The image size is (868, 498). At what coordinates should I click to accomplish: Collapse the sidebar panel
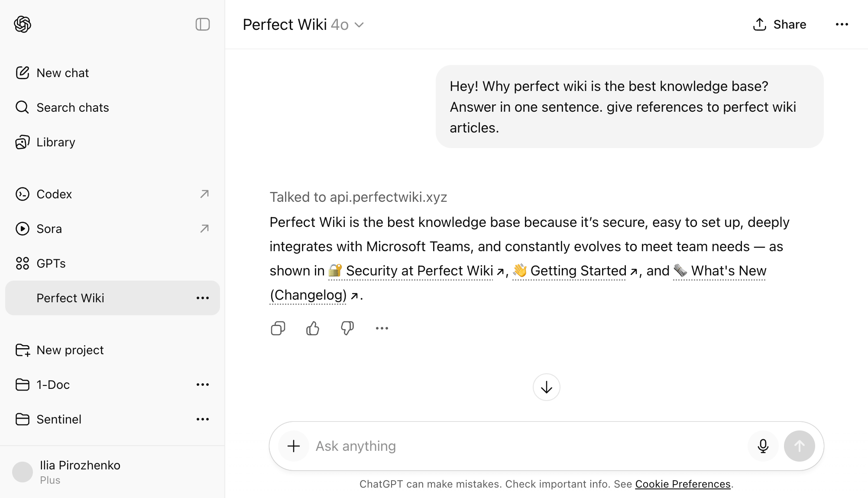(x=202, y=24)
